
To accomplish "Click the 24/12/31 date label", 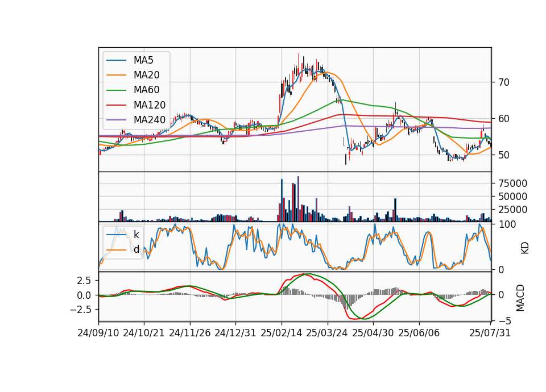I will click(x=235, y=333).
